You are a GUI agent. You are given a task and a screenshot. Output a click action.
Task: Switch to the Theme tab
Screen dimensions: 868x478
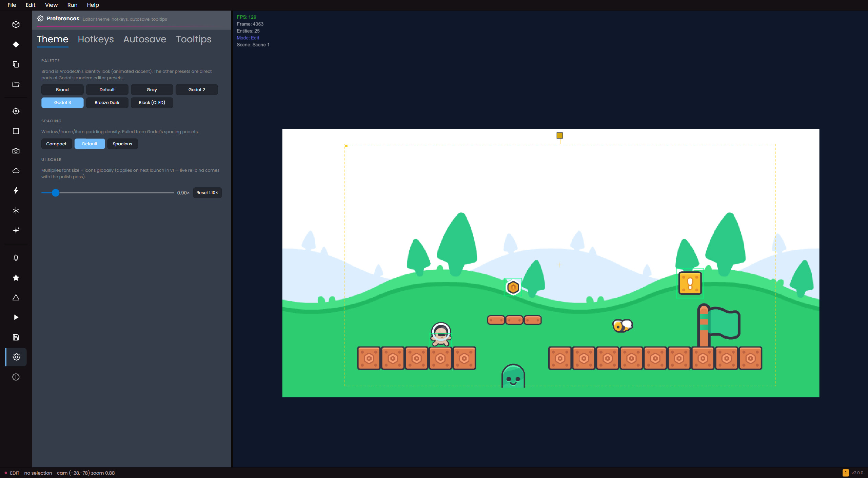point(53,39)
